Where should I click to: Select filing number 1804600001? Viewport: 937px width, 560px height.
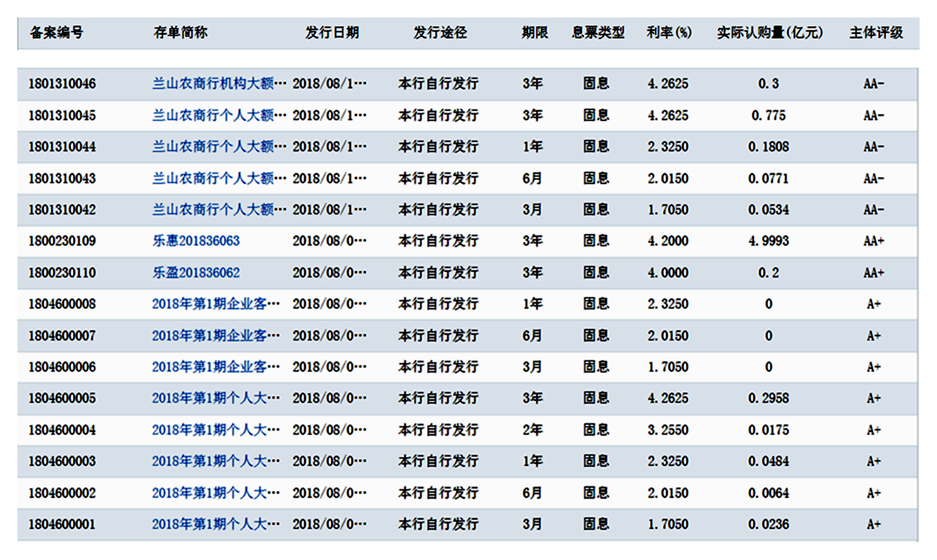tap(62, 525)
